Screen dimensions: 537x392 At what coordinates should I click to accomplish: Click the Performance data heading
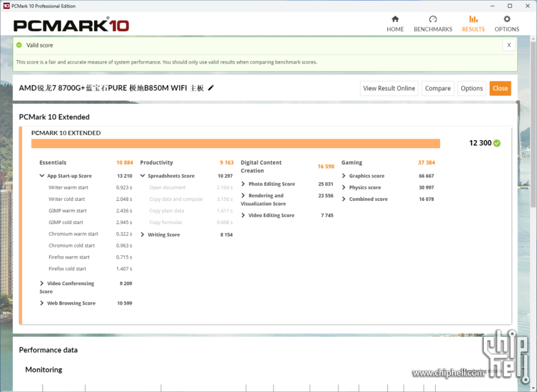click(x=48, y=350)
